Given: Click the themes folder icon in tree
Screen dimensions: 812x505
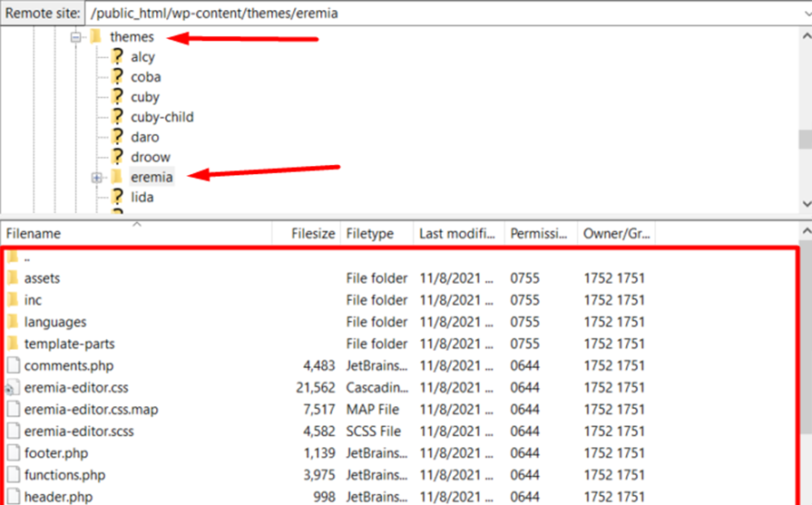Looking at the screenshot, I should [x=94, y=37].
